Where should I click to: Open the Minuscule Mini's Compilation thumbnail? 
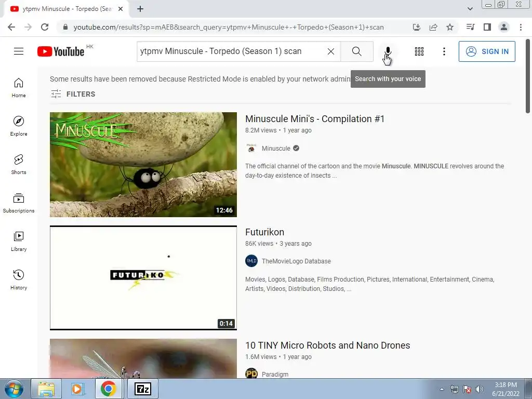(x=143, y=165)
